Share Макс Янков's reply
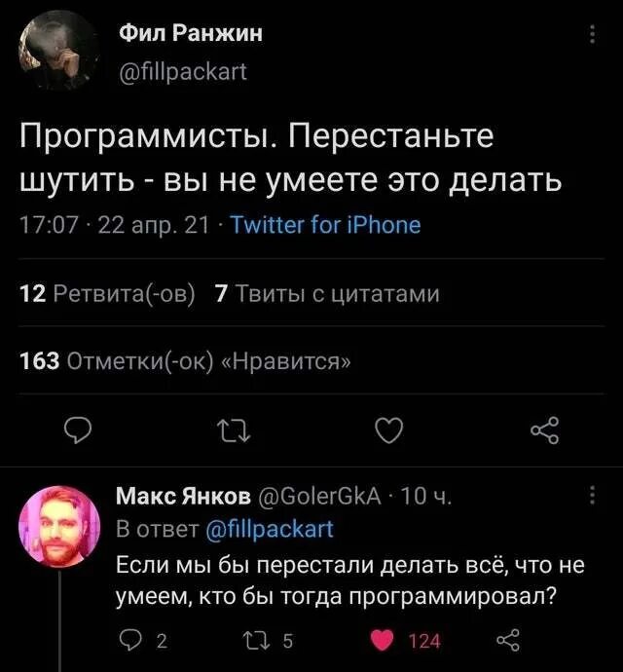The width and height of the screenshot is (623, 672). point(506,640)
